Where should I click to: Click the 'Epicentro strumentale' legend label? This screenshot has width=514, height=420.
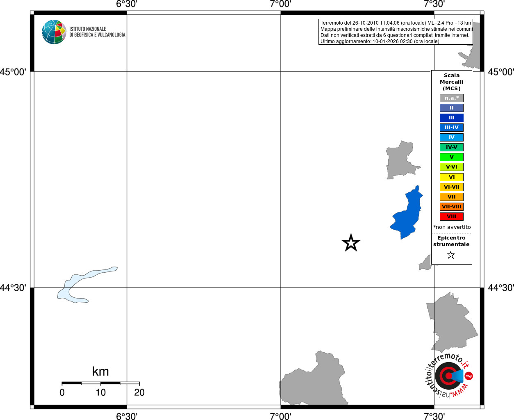pos(451,241)
